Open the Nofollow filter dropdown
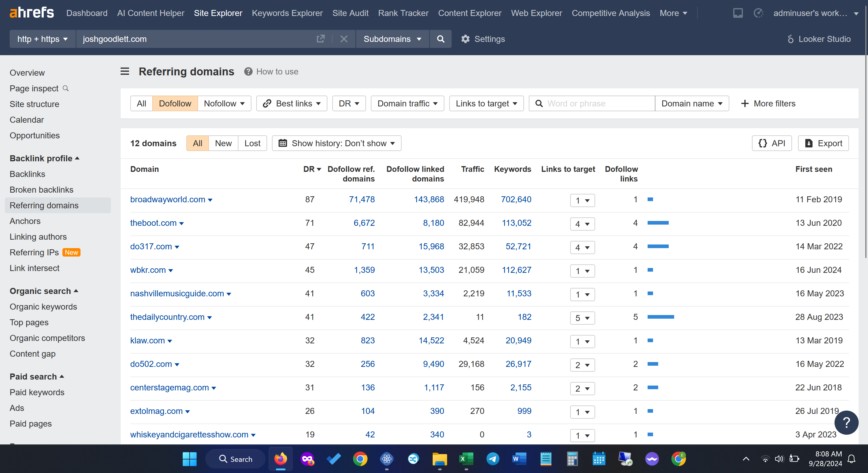This screenshot has height=473, width=868. point(224,103)
